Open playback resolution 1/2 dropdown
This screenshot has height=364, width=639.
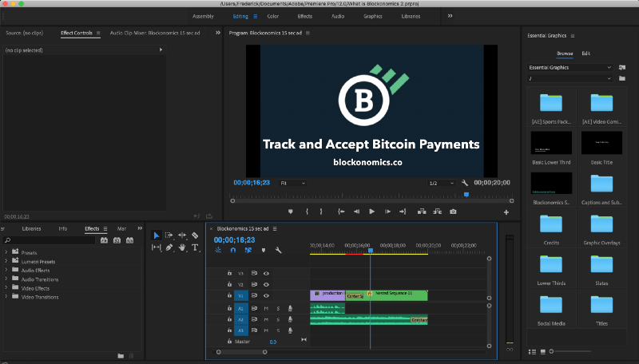[x=442, y=184]
